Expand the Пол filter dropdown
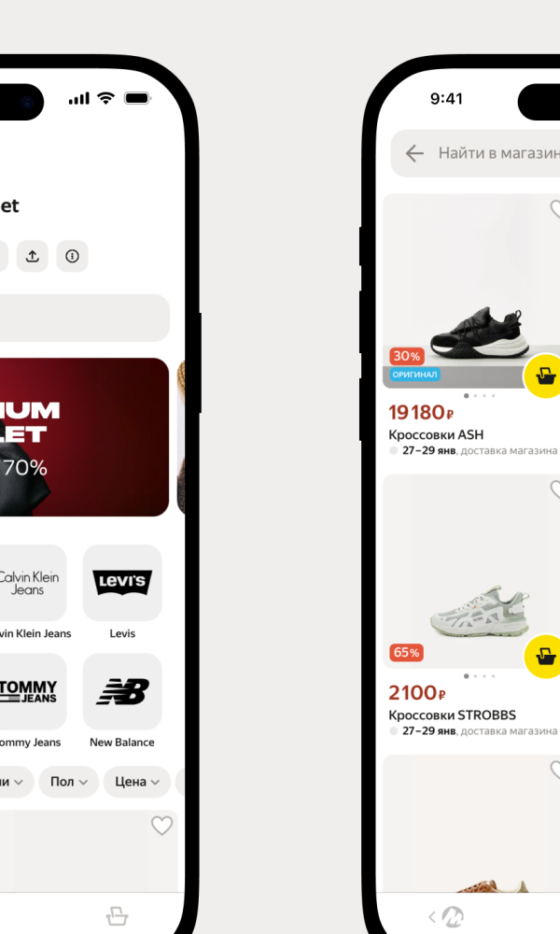 [68, 782]
